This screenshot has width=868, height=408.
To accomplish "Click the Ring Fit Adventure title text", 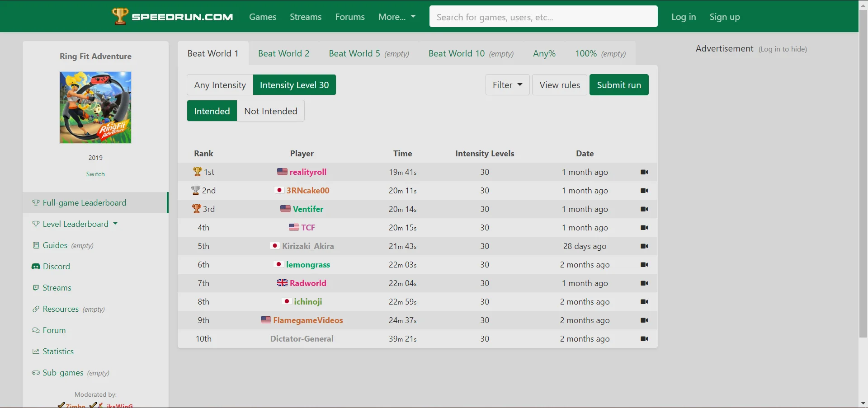I will click(x=95, y=56).
